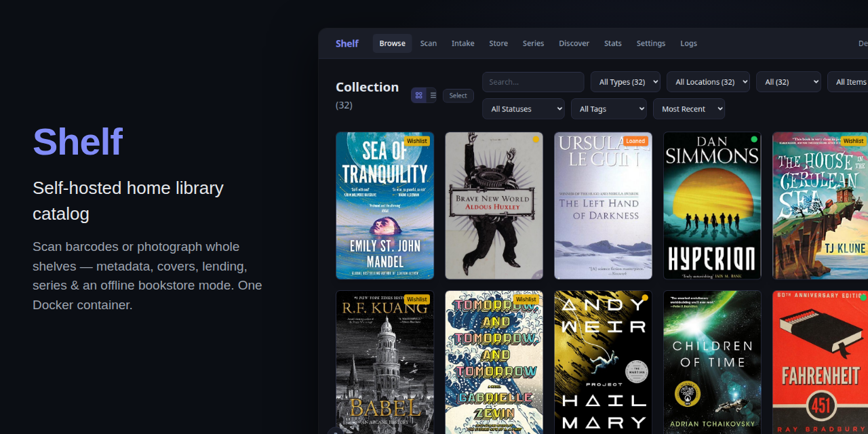
Task: Change the Most Recent sort order dropdown
Action: coord(689,109)
